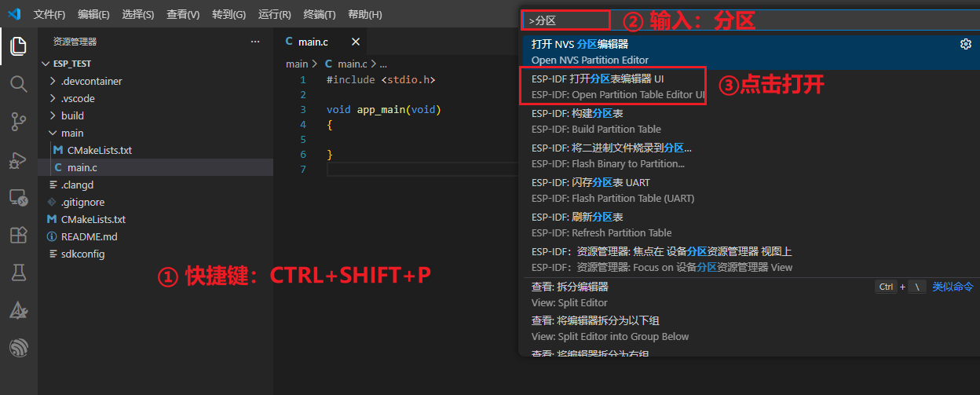The height and width of the screenshot is (395, 980).
Task: Collapse the main folder
Action: point(155,133)
